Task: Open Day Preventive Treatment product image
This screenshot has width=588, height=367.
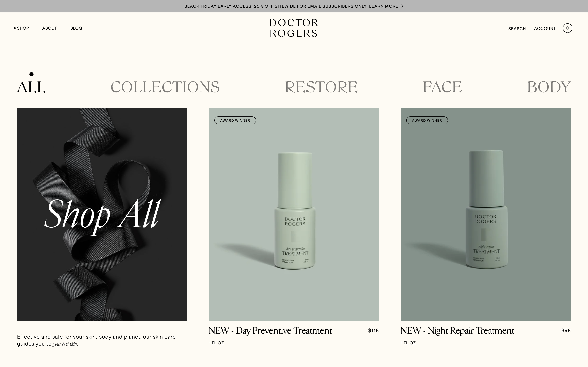Action: 294,215
